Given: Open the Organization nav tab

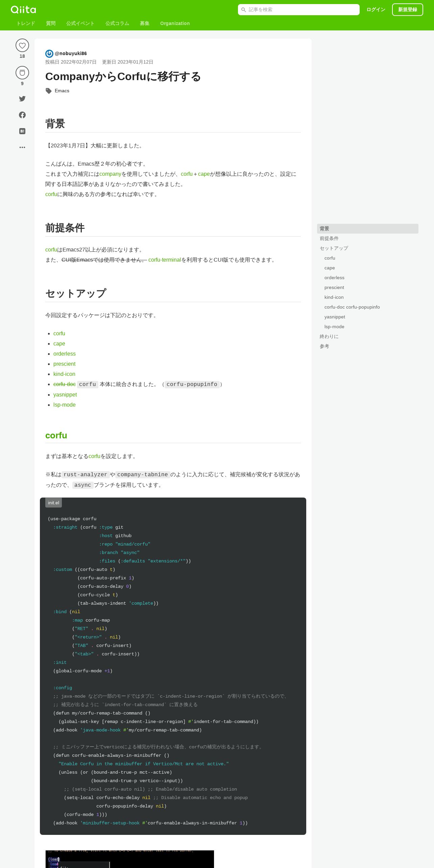Looking at the screenshot, I should 175,23.
